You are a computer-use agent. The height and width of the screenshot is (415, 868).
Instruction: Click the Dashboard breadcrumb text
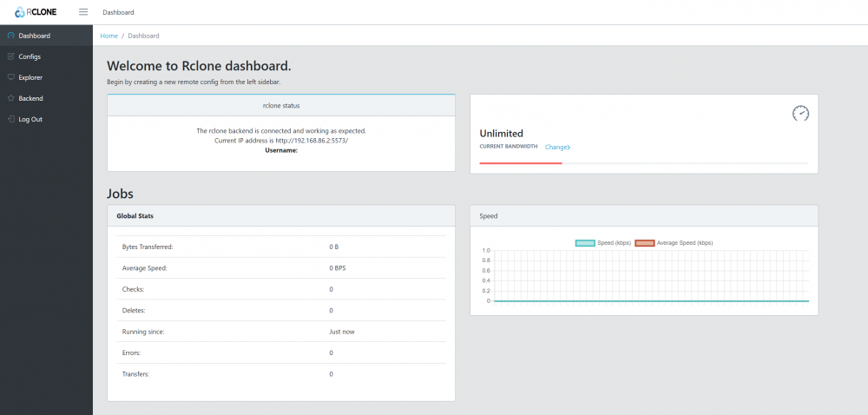click(x=143, y=36)
